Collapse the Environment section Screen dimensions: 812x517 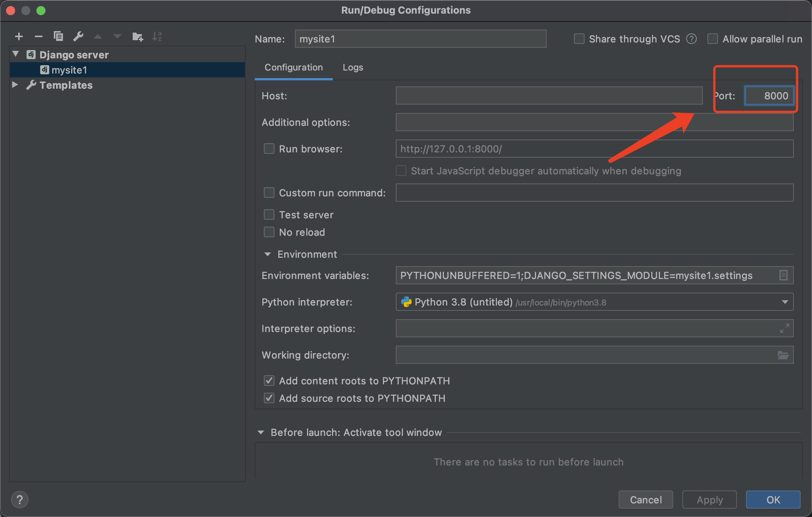pyautogui.click(x=268, y=254)
